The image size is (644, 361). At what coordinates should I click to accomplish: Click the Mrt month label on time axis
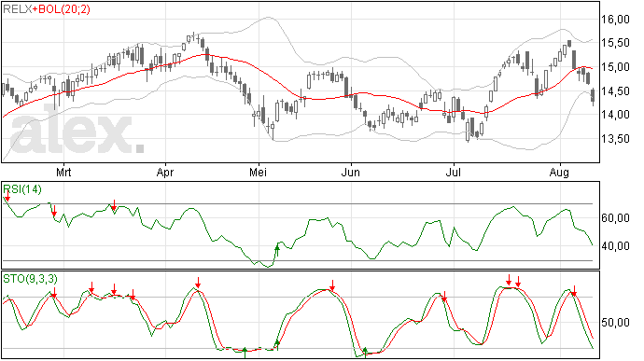pos(63,172)
